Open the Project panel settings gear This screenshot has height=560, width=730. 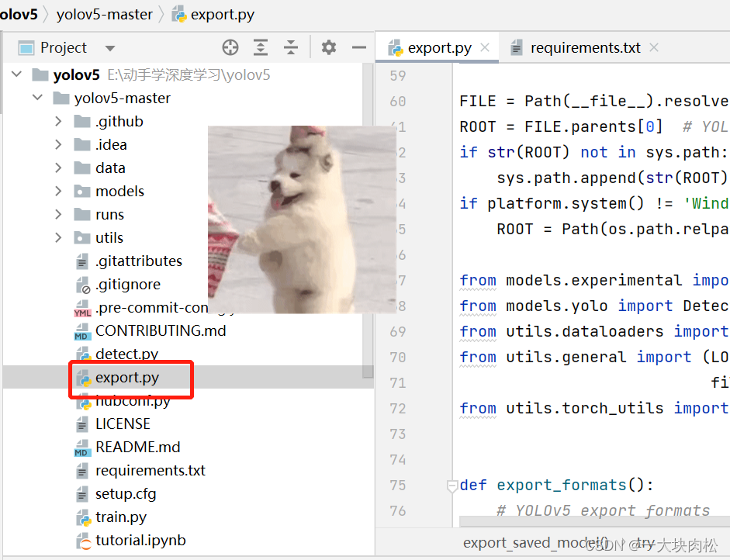329,47
